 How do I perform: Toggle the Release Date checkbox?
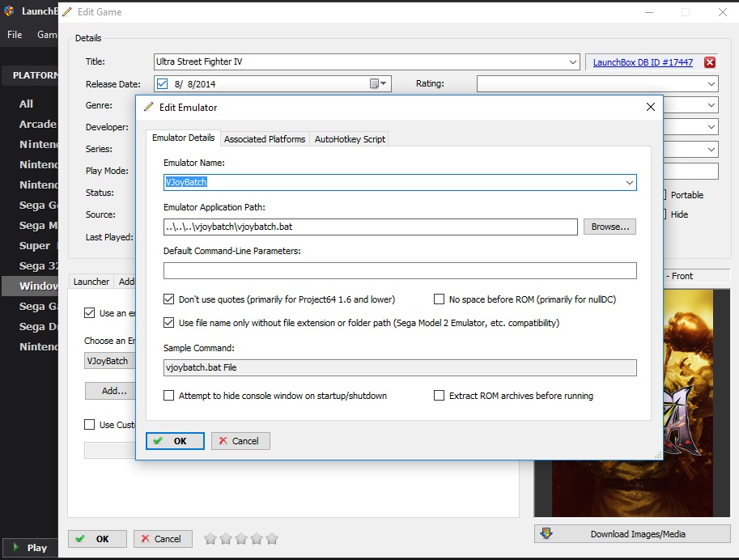click(x=162, y=83)
